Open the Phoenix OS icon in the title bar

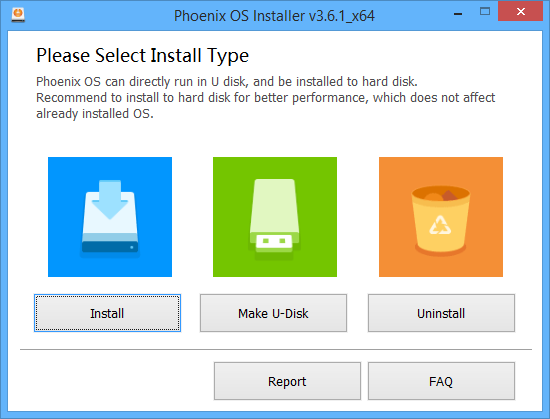point(18,15)
